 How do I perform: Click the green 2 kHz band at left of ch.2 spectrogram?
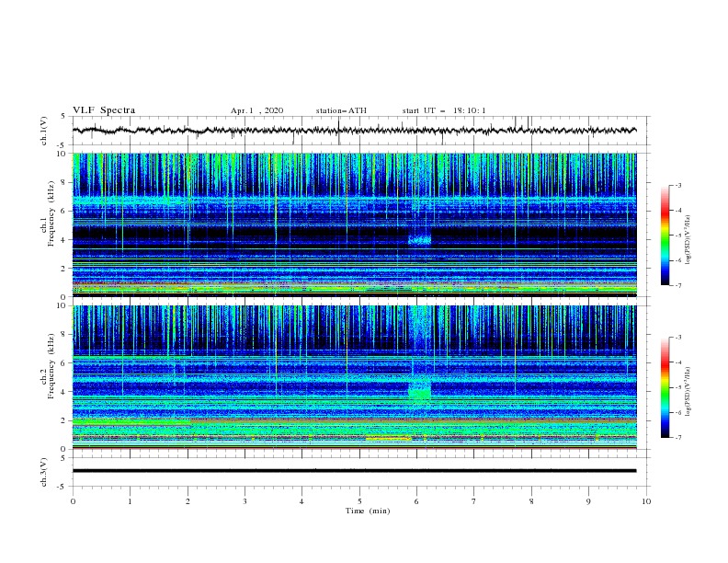coord(131,421)
